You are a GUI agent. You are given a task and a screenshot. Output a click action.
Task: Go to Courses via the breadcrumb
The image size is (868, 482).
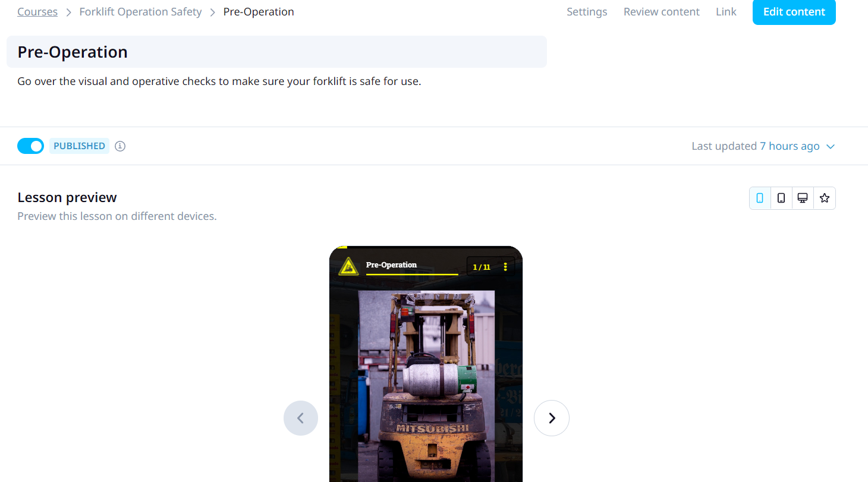click(x=37, y=12)
